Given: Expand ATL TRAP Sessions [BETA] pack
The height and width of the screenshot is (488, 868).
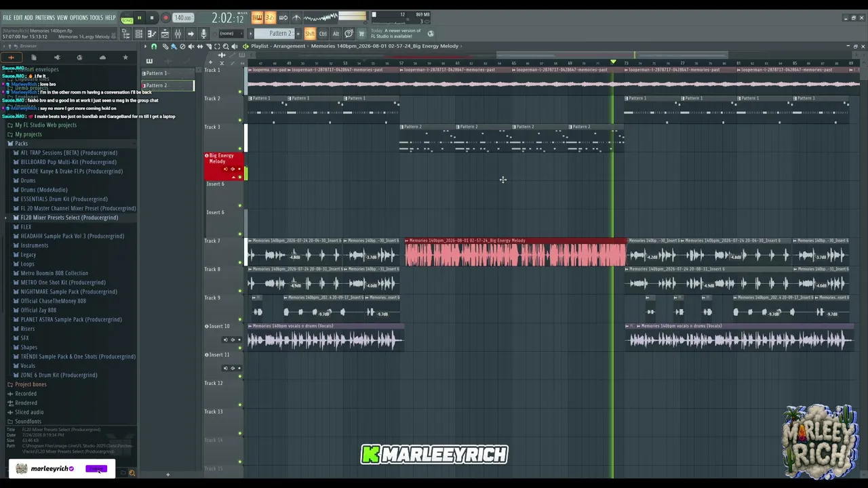Looking at the screenshot, I should pos(68,152).
